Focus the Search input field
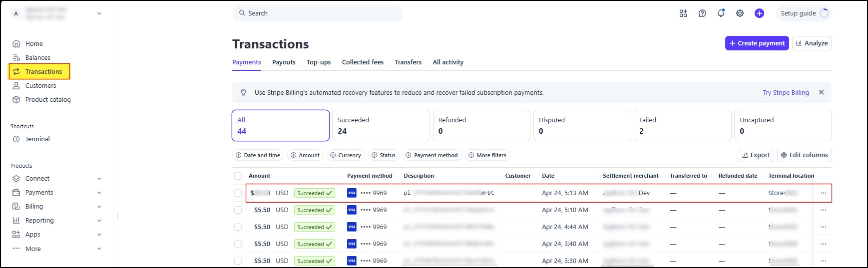The height and width of the screenshot is (268, 868). coord(317,13)
